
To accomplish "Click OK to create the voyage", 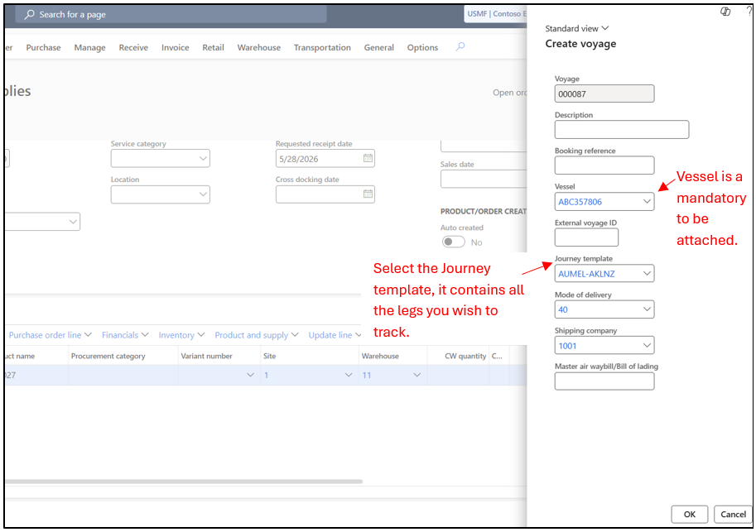I will 690,514.
